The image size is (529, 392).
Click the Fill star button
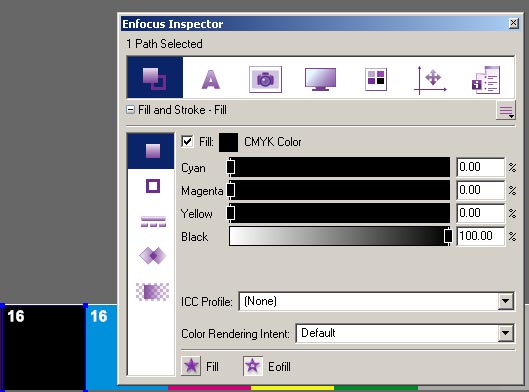[191, 366]
